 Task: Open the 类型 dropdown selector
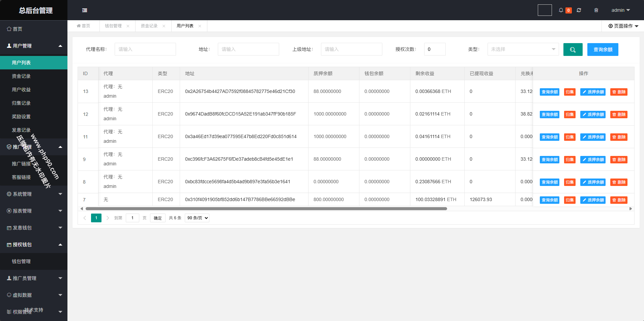(523, 49)
